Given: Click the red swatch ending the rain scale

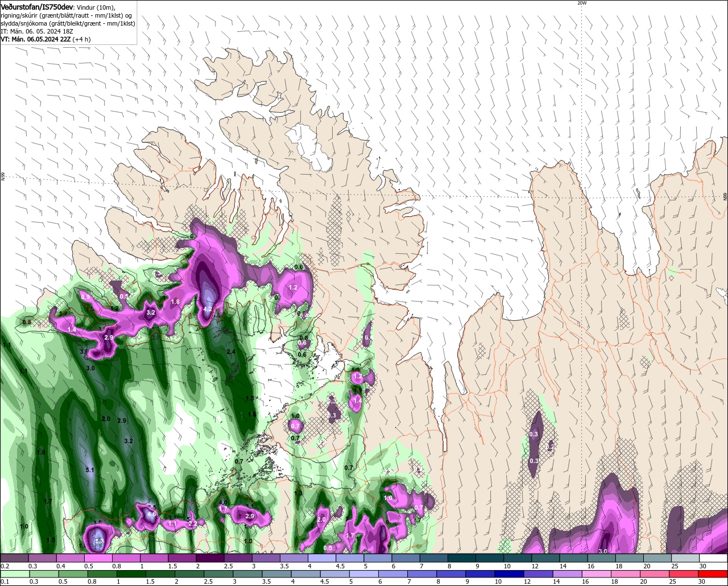Looking at the screenshot, I should 713,574.
